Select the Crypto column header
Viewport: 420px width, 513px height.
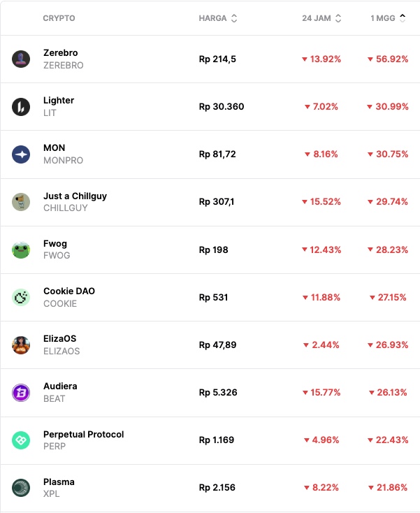point(59,18)
